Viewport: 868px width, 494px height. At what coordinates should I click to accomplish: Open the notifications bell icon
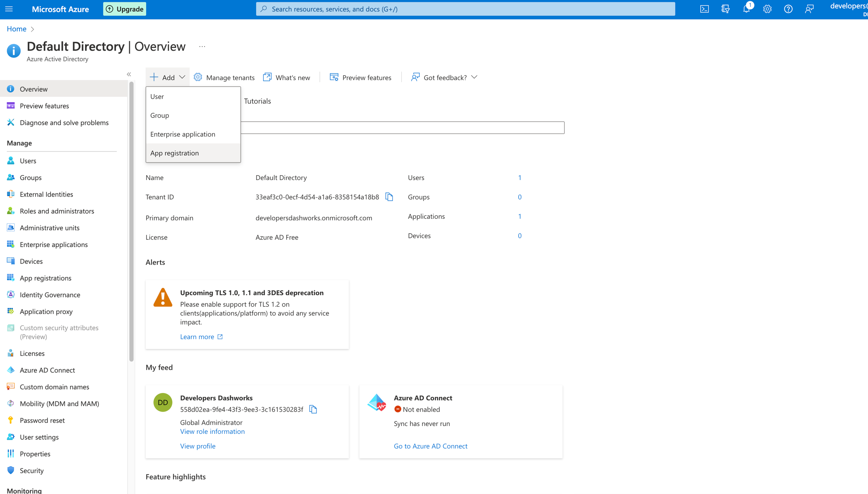point(746,9)
